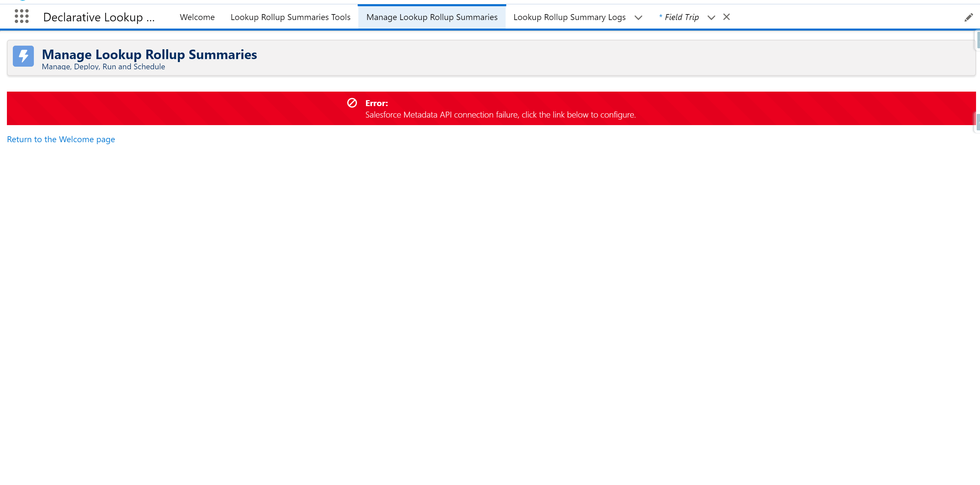Open the Field Trip tab dropdown chevron
This screenshot has height=485, width=980.
click(711, 17)
